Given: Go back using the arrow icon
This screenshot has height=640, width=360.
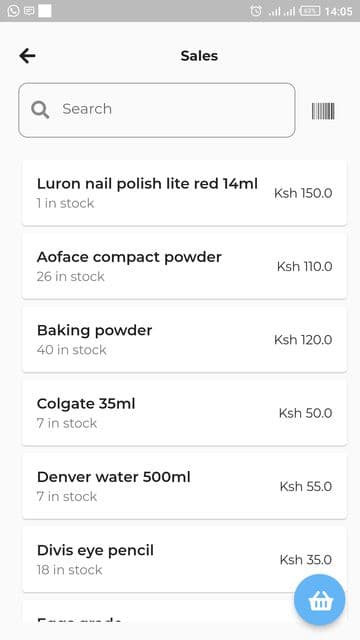Looking at the screenshot, I should point(27,56).
